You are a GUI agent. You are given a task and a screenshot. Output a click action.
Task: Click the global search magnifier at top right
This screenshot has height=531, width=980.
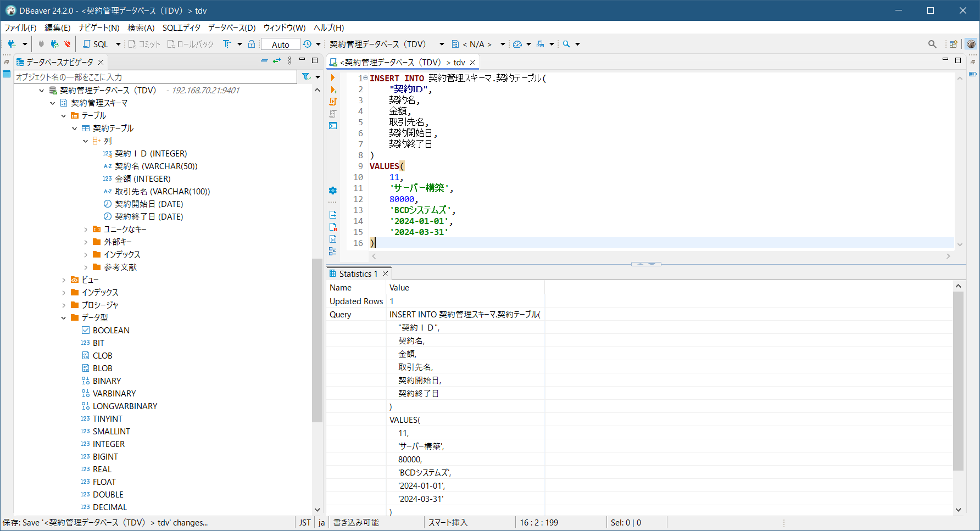pos(932,44)
